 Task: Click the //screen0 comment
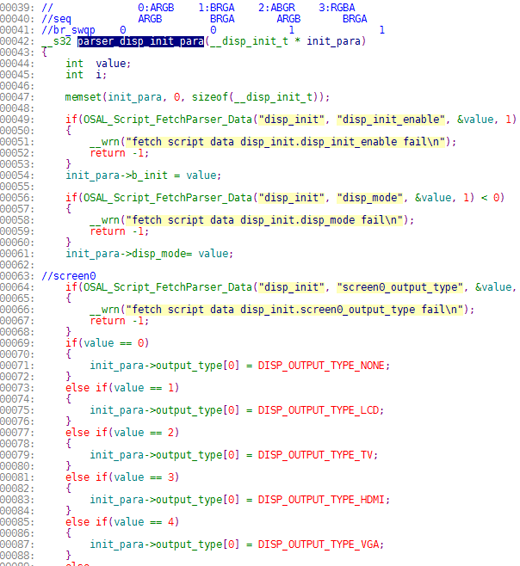tap(69, 276)
